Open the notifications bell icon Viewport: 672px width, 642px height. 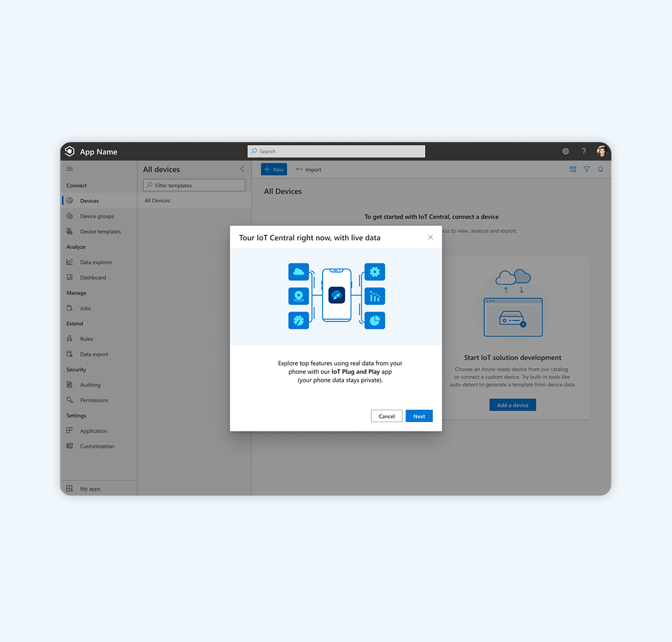coord(601,169)
